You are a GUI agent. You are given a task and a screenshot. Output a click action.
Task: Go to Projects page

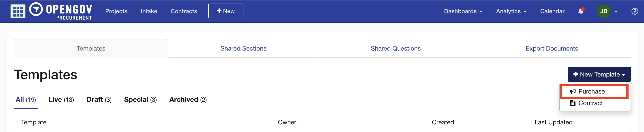point(116,11)
